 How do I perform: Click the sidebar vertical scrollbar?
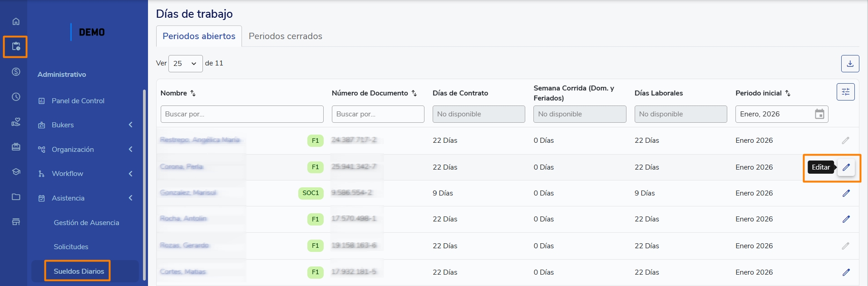tap(144, 182)
